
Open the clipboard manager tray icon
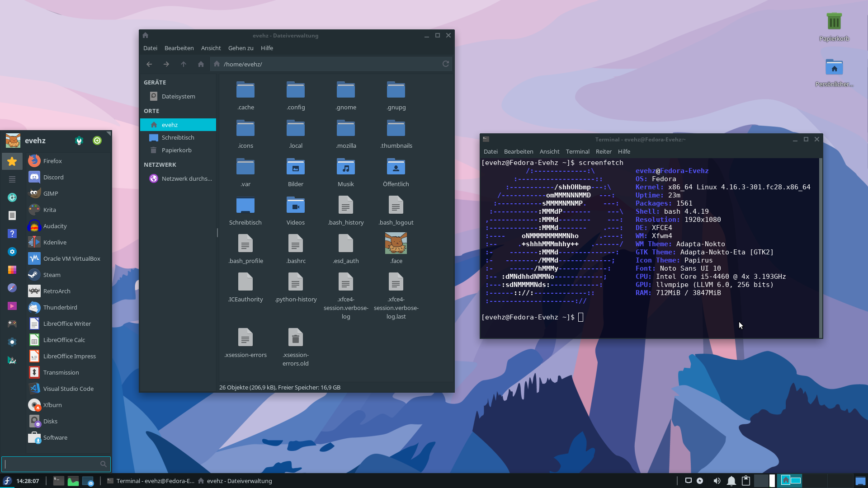(746, 481)
